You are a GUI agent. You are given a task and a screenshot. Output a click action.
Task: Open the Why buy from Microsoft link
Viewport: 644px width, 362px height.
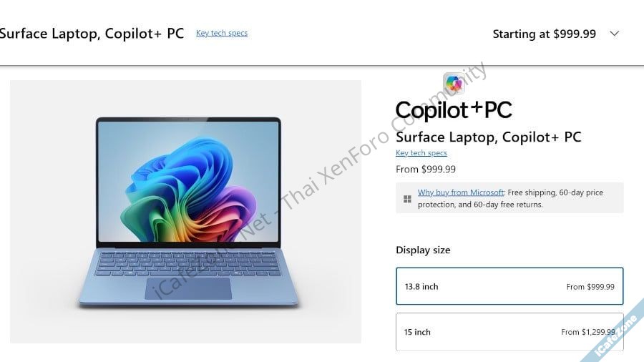coord(460,192)
